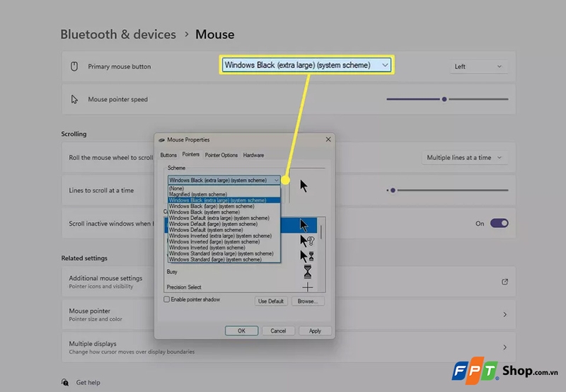The width and height of the screenshot is (566, 392).
Task: Click the Apply button
Action: pos(315,330)
